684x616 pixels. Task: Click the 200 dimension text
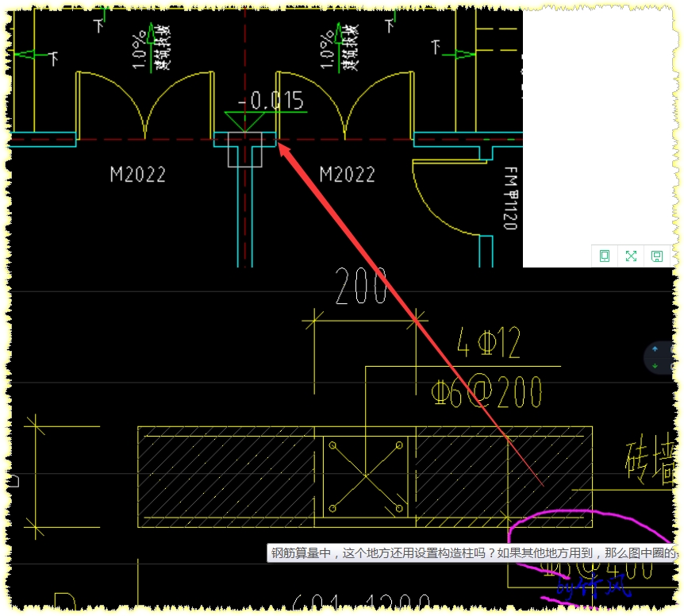pyautogui.click(x=361, y=286)
